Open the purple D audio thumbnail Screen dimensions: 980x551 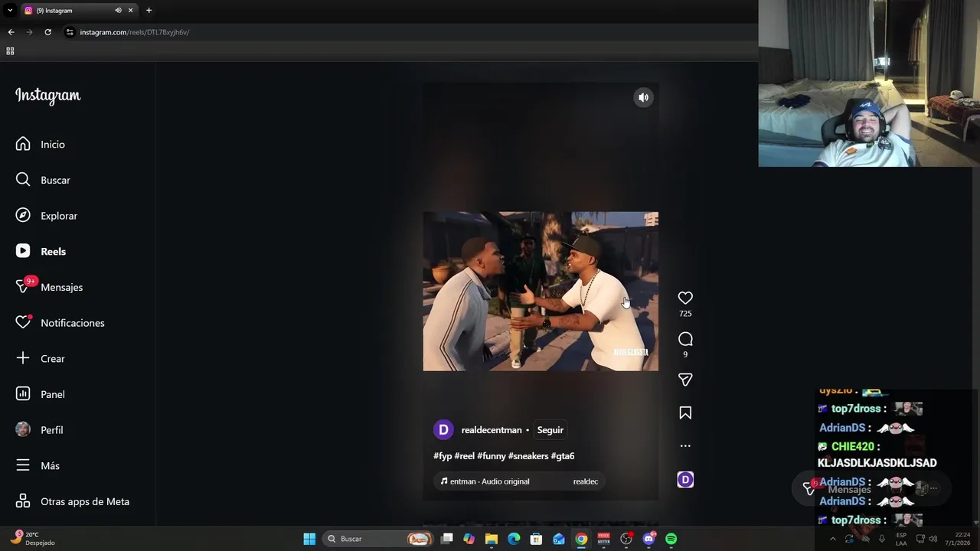coord(685,480)
